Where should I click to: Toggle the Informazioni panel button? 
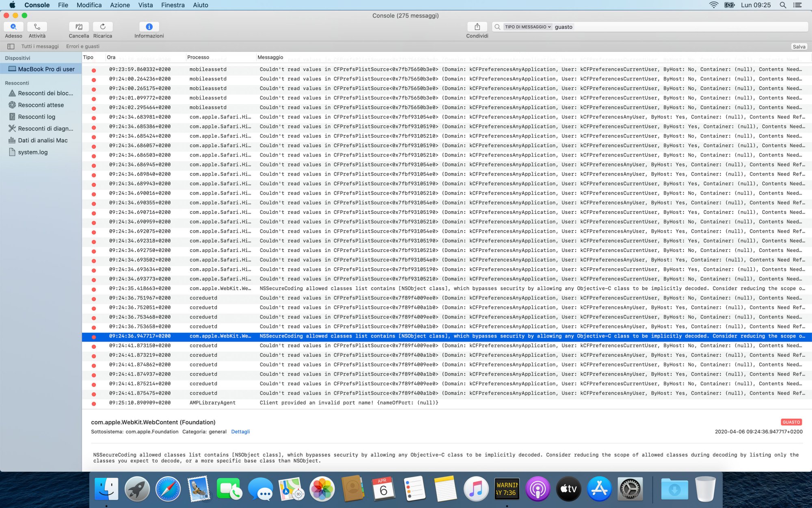149,27
